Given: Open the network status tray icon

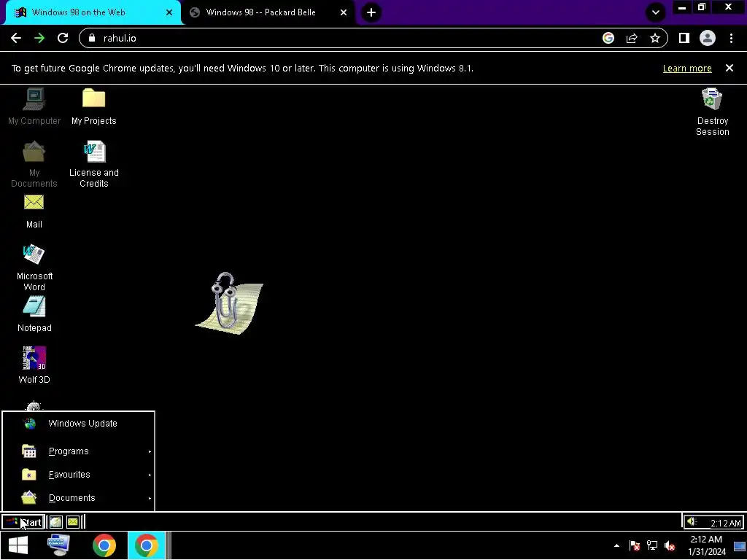Looking at the screenshot, I should point(651,545).
